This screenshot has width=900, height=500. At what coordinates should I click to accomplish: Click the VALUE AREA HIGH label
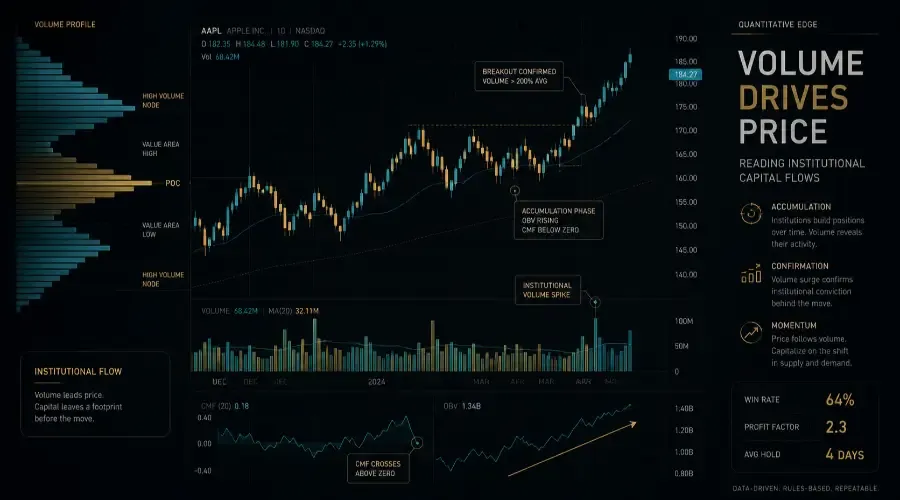[161, 149]
